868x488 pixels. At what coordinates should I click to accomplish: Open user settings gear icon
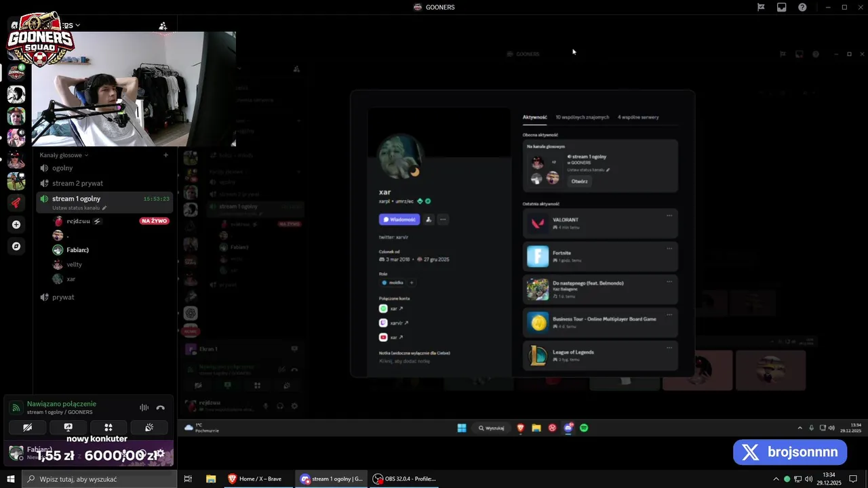tap(161, 454)
